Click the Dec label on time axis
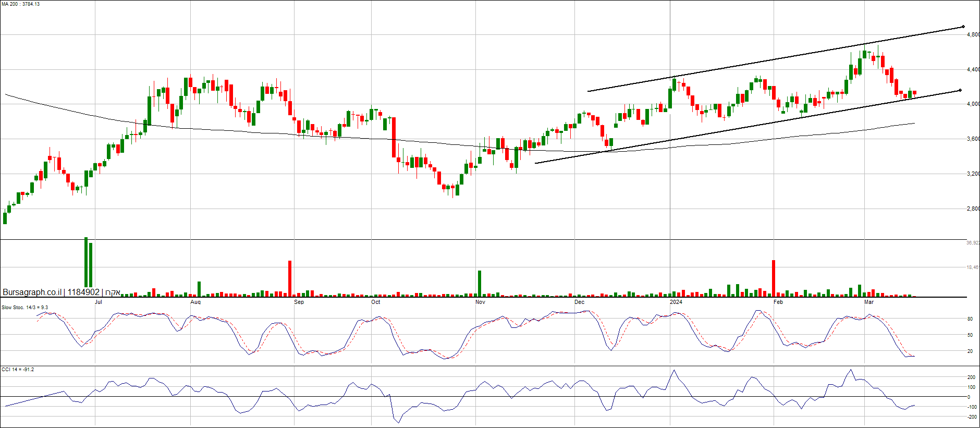Image resolution: width=980 pixels, height=428 pixels. click(x=579, y=302)
